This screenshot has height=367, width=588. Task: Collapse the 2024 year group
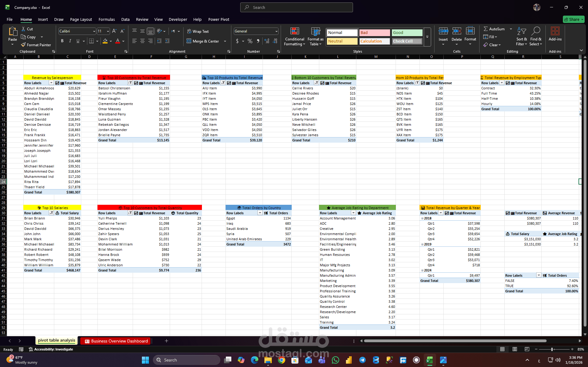(x=422, y=271)
